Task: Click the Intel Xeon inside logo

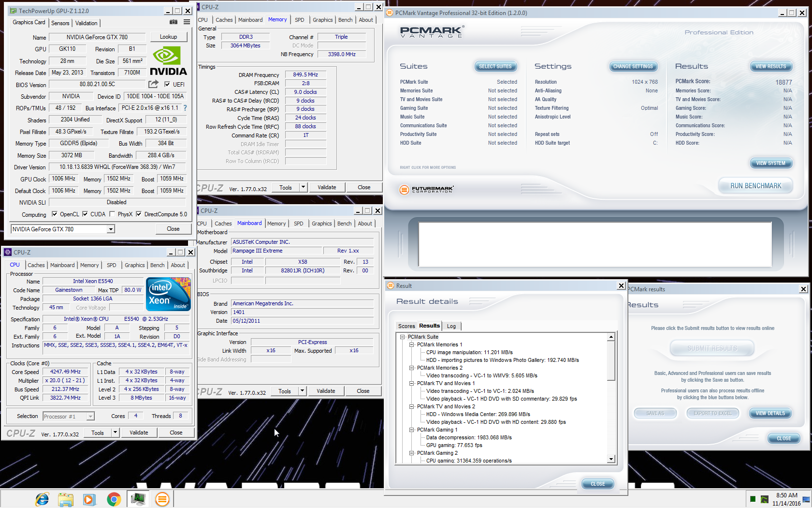Action: (x=168, y=294)
